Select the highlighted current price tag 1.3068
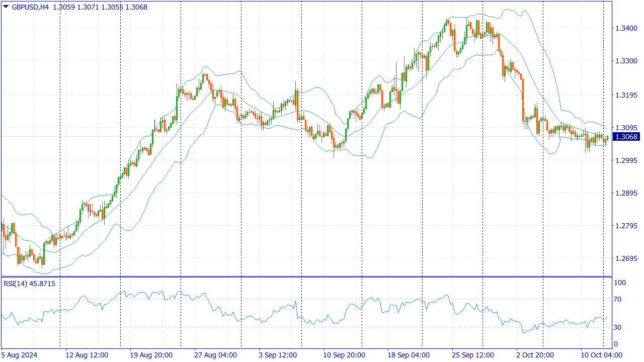Image resolution: width=644 pixels, height=362 pixels. point(626,137)
